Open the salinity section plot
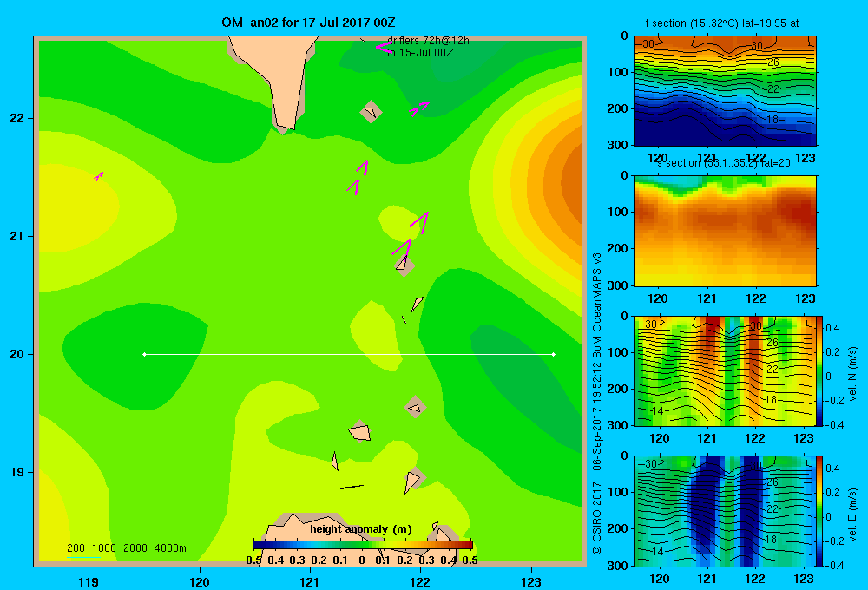Screen dimensions: 868x590 pyautogui.click(x=725, y=231)
